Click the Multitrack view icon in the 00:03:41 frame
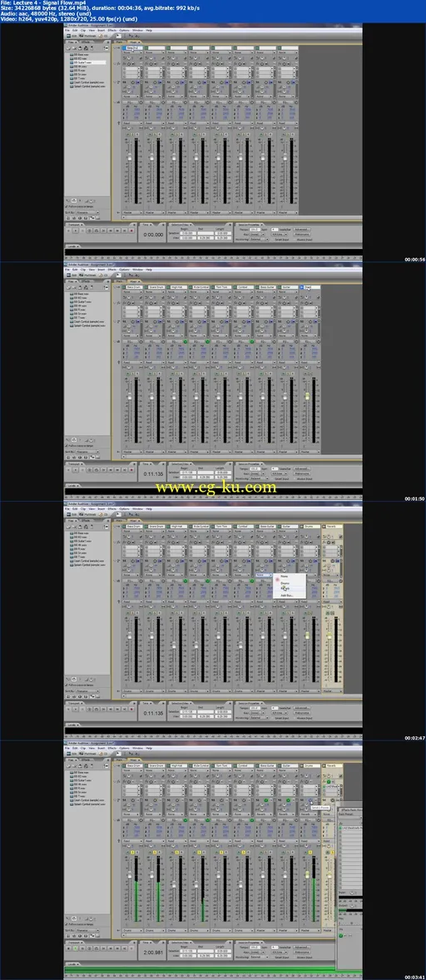 pos(82,754)
